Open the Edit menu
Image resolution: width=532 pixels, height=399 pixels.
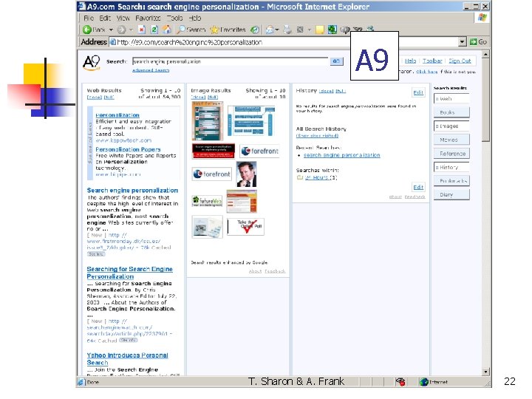point(105,18)
